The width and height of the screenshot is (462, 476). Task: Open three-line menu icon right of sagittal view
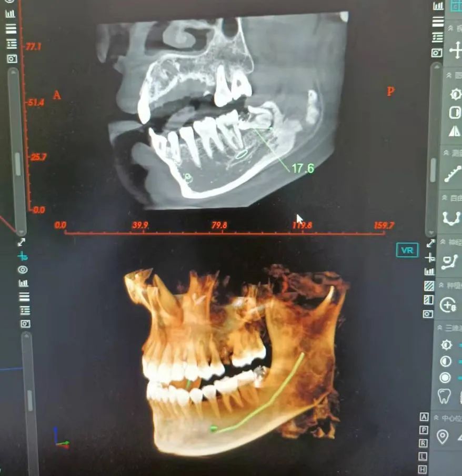(x=437, y=22)
